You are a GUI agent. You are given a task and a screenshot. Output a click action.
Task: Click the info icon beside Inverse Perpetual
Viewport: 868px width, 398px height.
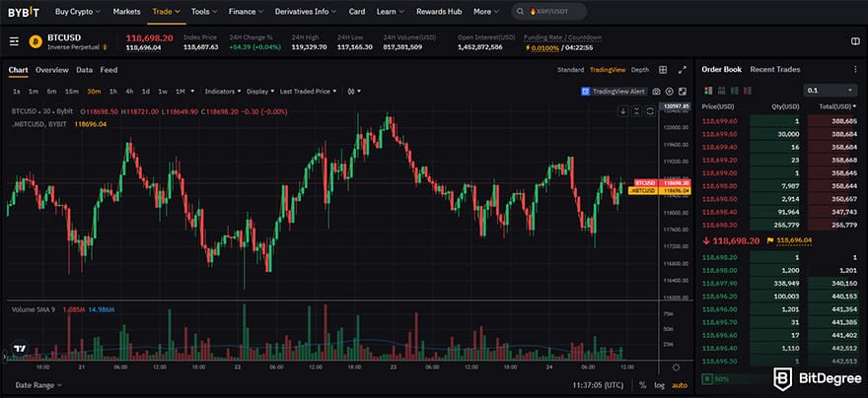(105, 47)
